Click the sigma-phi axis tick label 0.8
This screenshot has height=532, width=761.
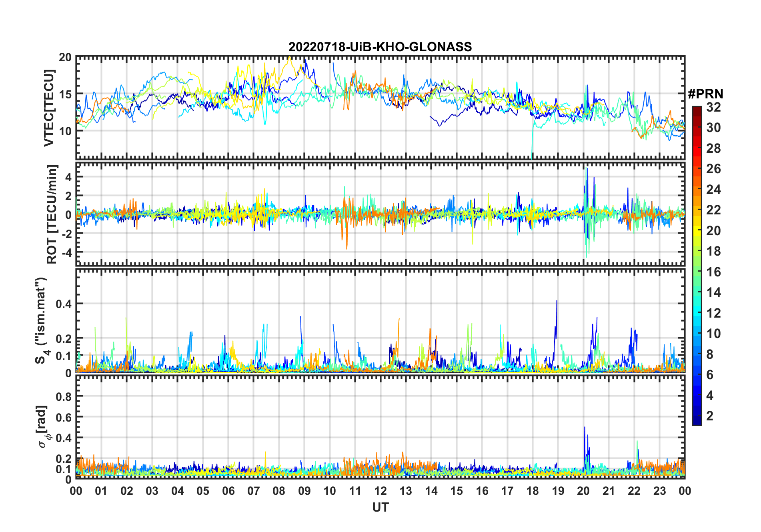[64, 396]
